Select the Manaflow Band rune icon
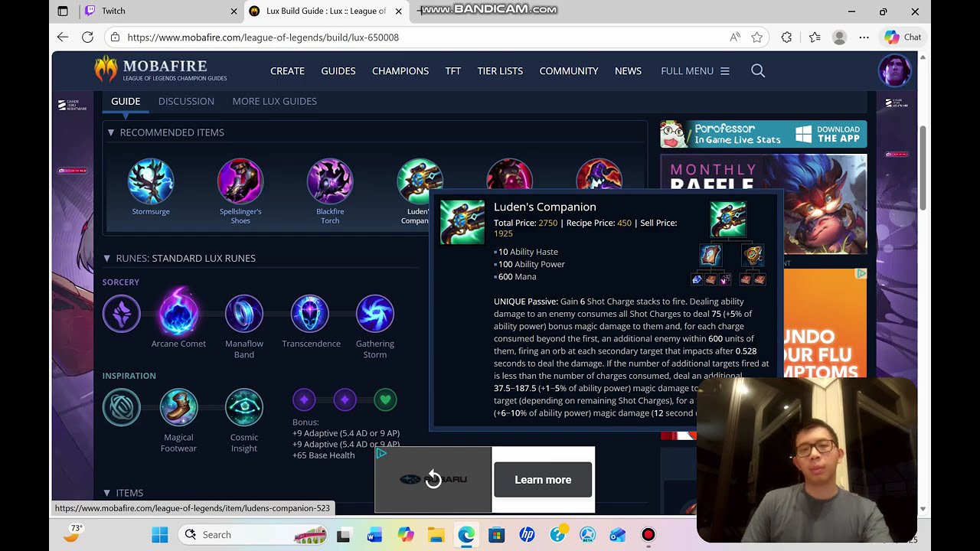Viewport: 980px width, 551px height. coord(244,314)
